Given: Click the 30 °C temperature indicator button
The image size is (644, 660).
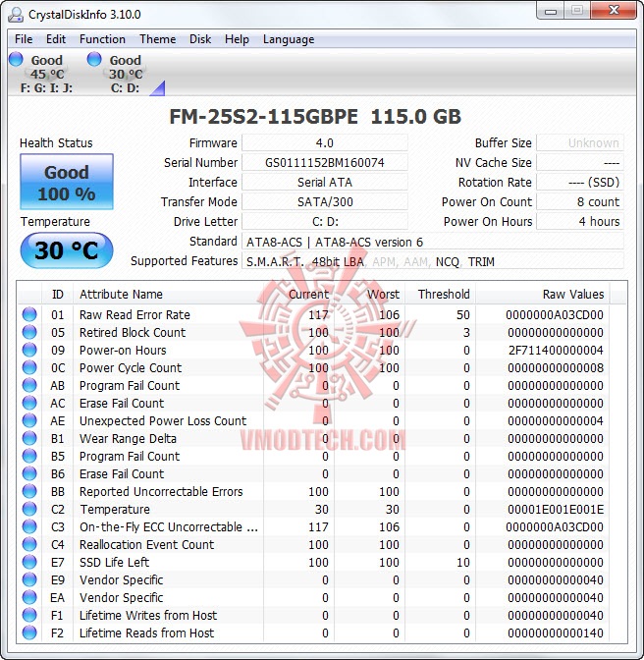Looking at the screenshot, I should [x=67, y=250].
